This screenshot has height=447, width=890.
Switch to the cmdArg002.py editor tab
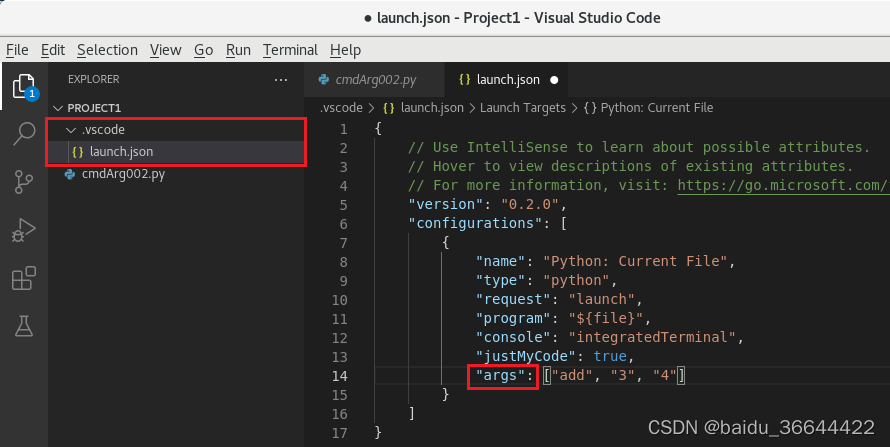(375, 80)
